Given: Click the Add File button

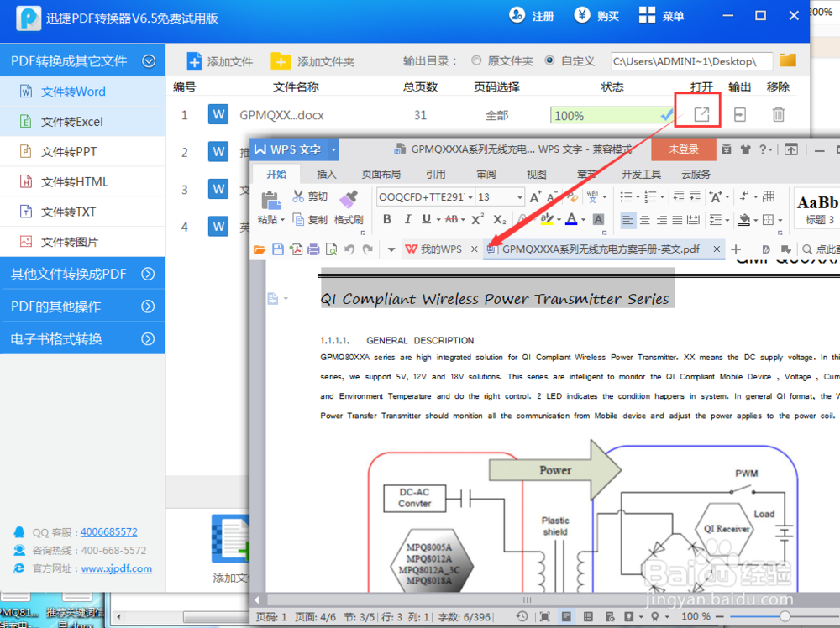Looking at the screenshot, I should [x=219, y=61].
